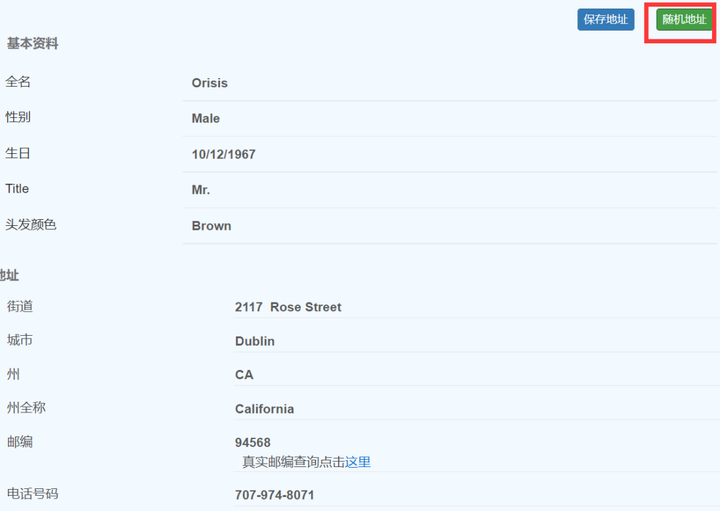Image resolution: width=720 pixels, height=511 pixels.
Task: Open the 这里 postal code lookup link
Action: point(358,462)
